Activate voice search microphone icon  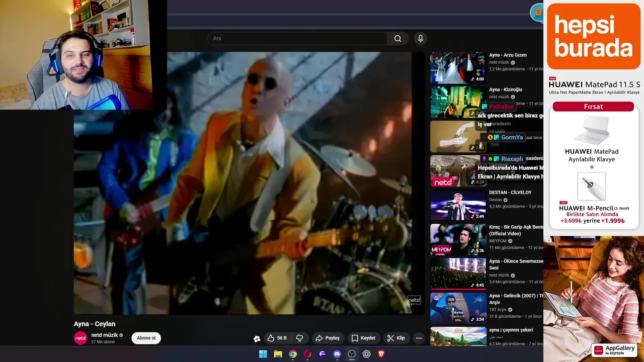[x=421, y=38]
